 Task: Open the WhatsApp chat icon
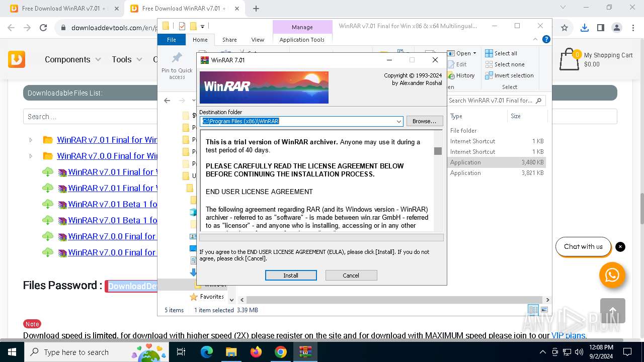612,275
